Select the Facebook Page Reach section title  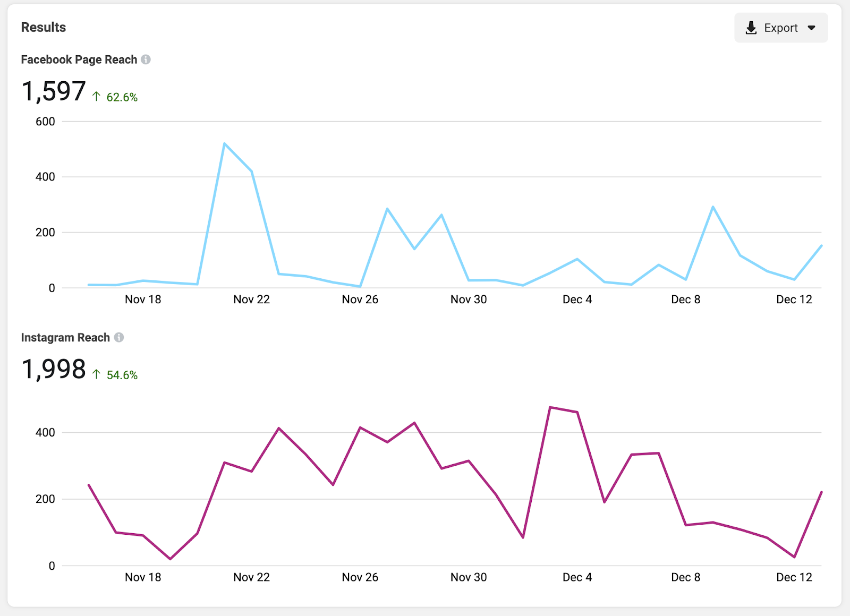79,60
